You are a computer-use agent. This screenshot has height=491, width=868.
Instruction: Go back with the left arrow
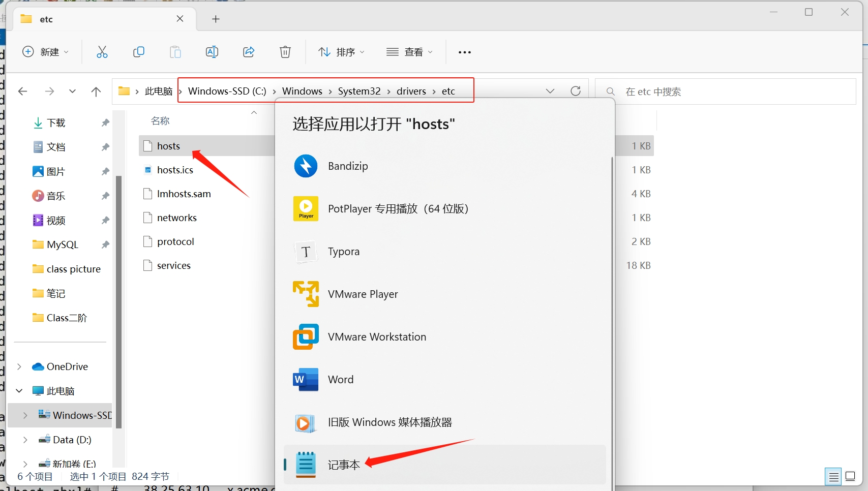coord(22,91)
